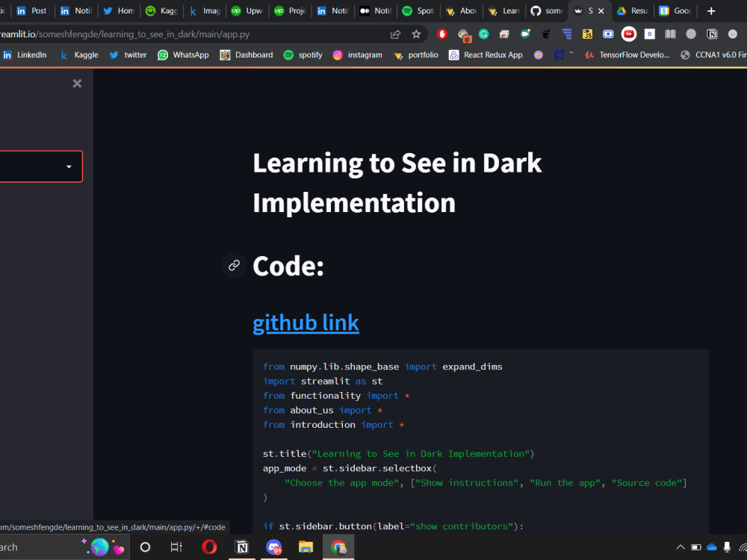Launch Opera from the taskbar
The image size is (747, 560).
point(209,547)
